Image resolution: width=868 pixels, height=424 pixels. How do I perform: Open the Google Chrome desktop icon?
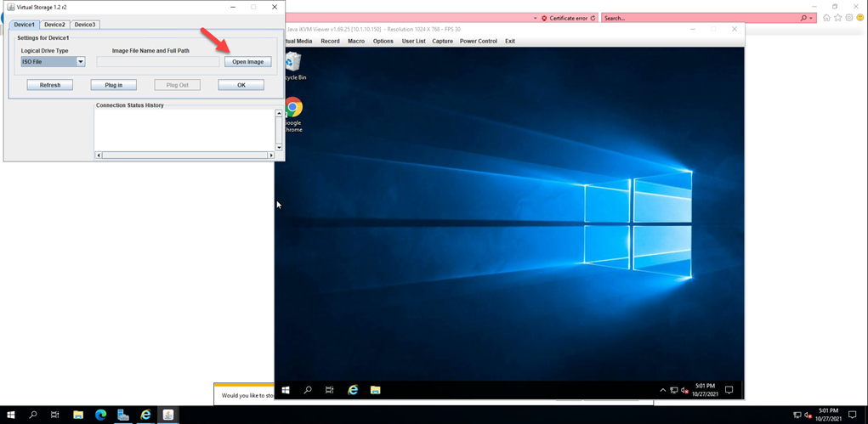(x=293, y=108)
